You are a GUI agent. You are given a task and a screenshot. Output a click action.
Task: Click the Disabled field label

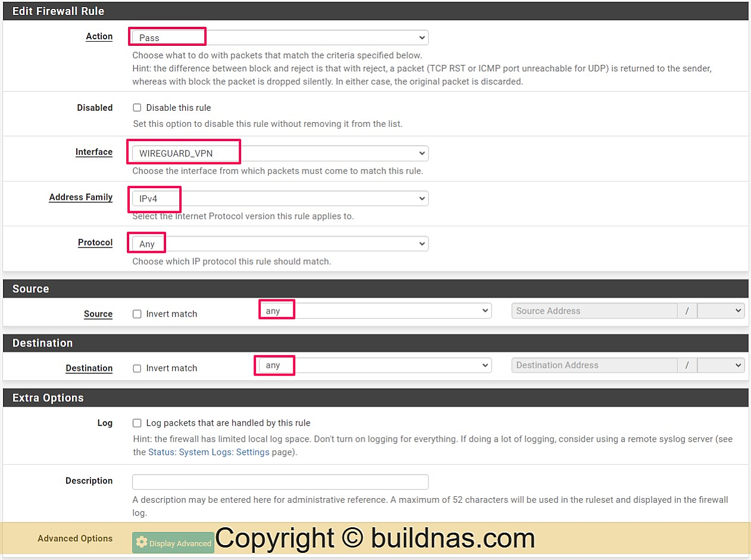(95, 108)
